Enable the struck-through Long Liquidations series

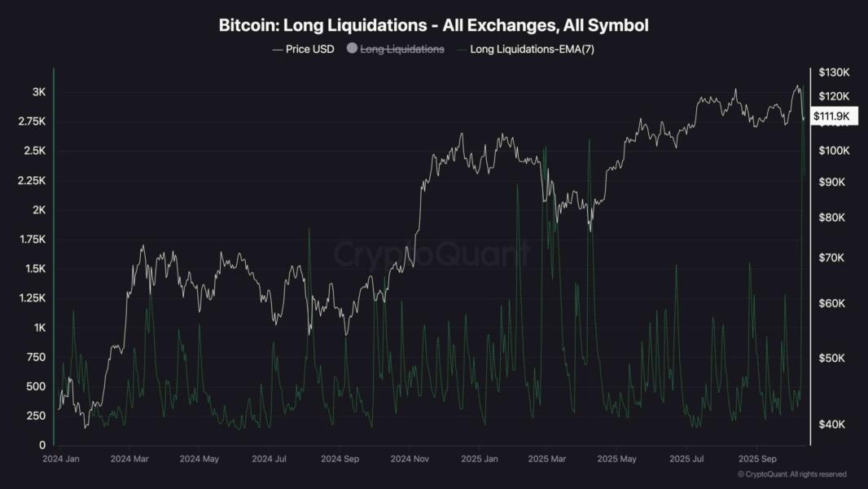click(x=402, y=49)
